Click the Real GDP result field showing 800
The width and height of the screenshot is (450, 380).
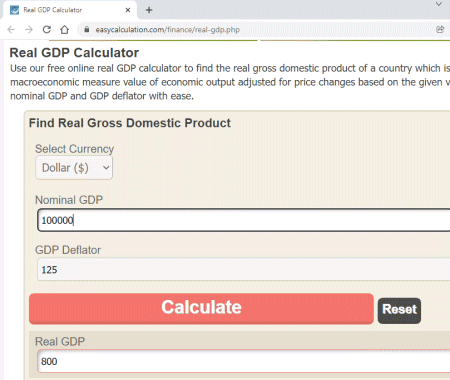(244, 361)
